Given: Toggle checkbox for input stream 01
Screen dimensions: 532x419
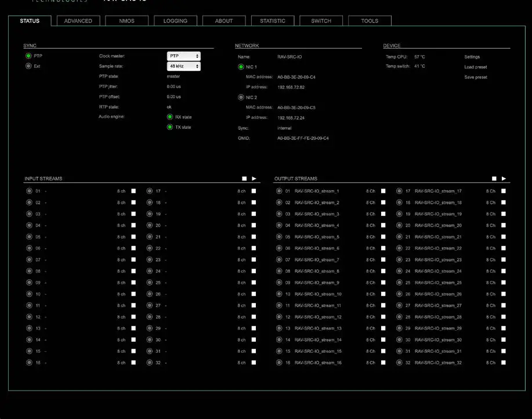Looking at the screenshot, I should (x=133, y=191).
